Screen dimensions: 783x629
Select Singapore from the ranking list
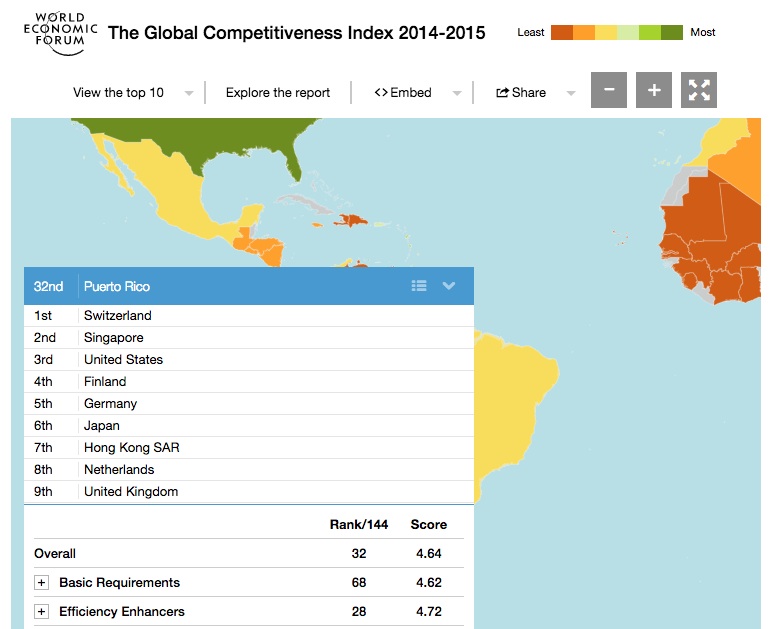pyautogui.click(x=249, y=337)
